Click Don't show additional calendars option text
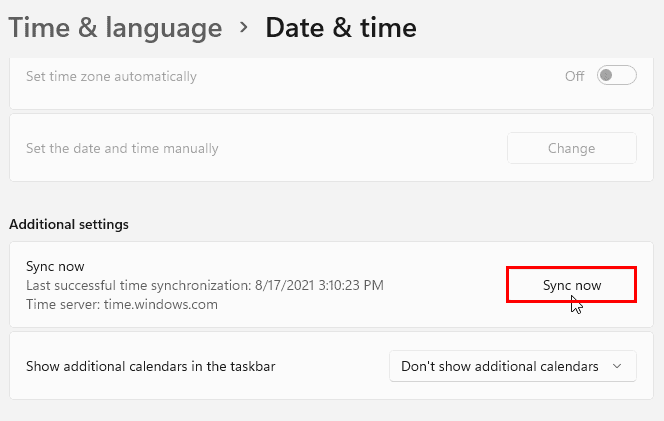 500,366
